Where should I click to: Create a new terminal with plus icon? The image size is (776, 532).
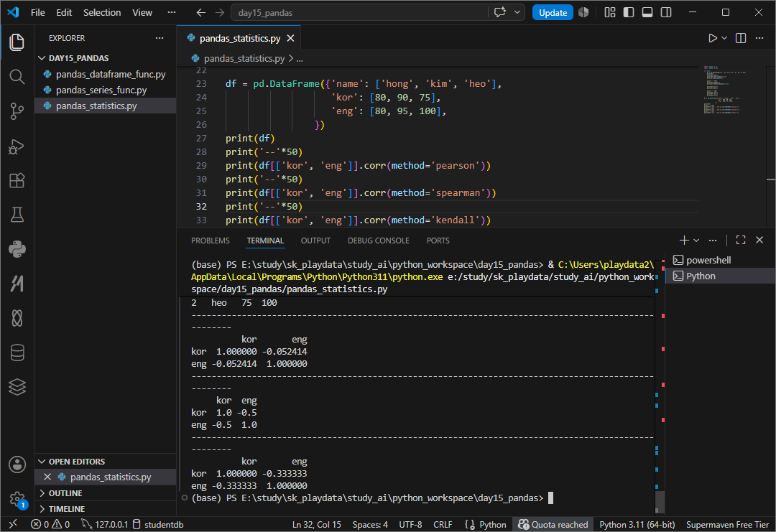tap(684, 240)
